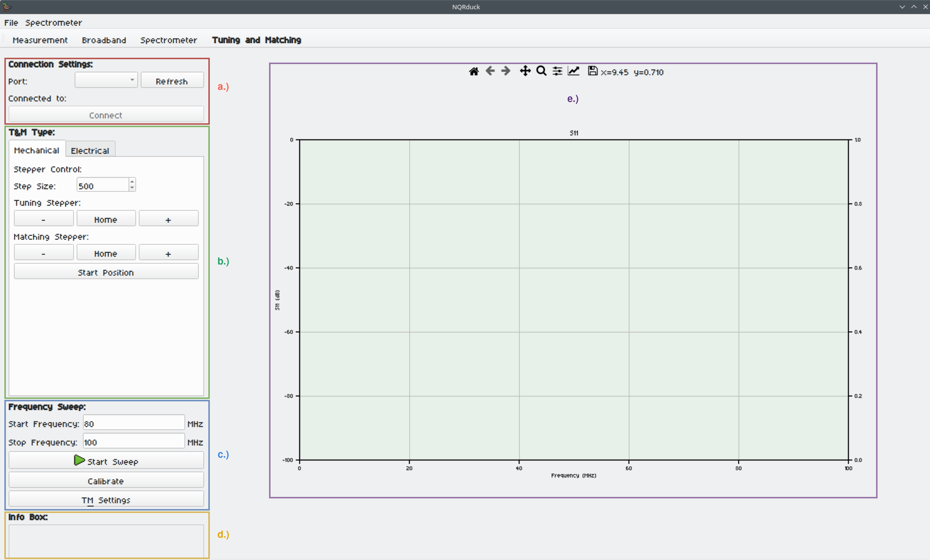Open the Spectrometer menu in menu bar

coord(53,23)
